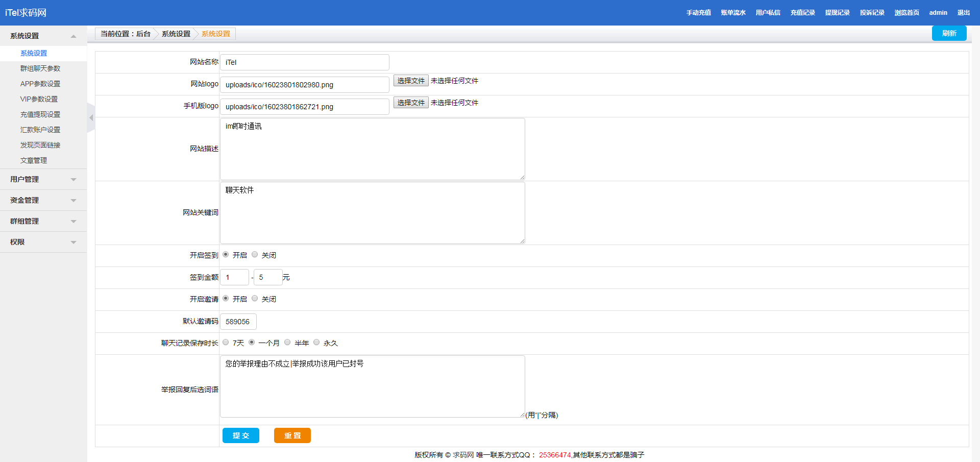Click the 提交 submit button
Image resolution: width=980 pixels, height=462 pixels.
(x=241, y=435)
